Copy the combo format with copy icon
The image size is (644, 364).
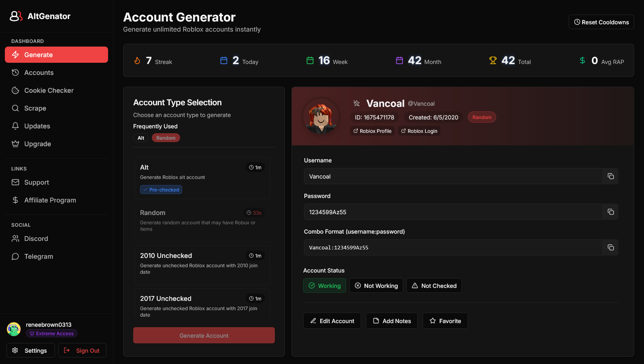point(611,247)
